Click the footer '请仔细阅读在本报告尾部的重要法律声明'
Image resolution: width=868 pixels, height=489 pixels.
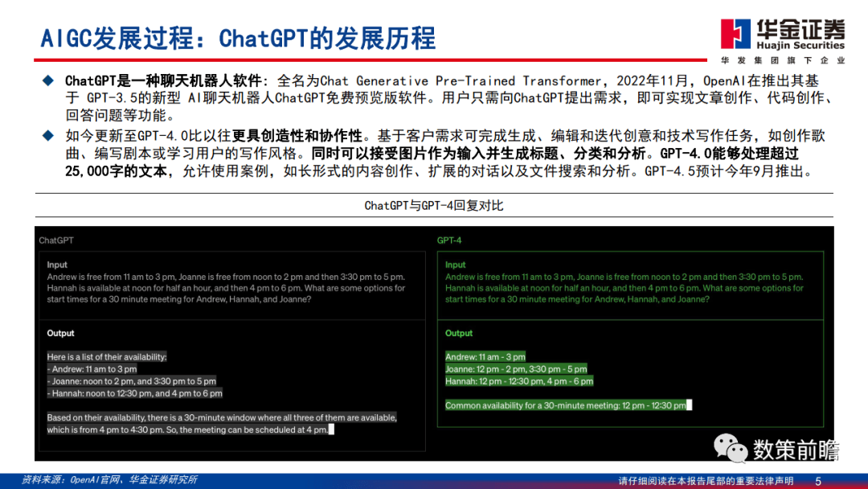tap(706, 481)
